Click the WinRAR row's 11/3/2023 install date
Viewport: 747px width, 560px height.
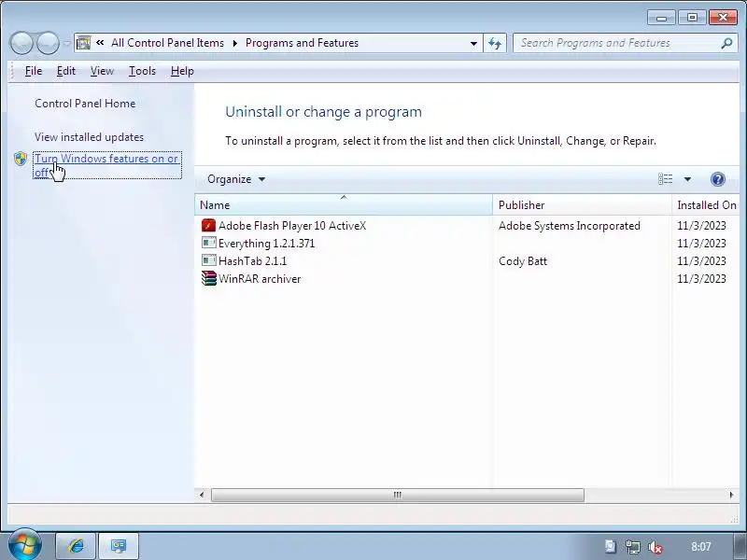(701, 279)
